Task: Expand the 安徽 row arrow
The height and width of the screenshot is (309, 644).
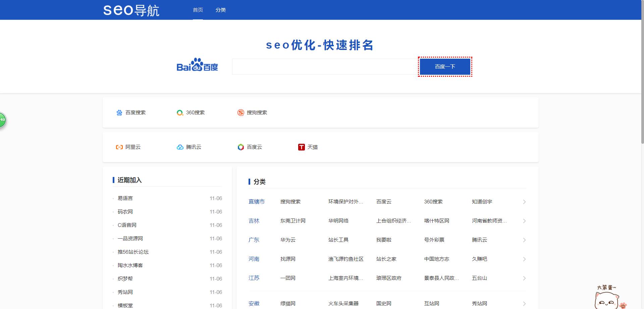Action: pyautogui.click(x=524, y=304)
